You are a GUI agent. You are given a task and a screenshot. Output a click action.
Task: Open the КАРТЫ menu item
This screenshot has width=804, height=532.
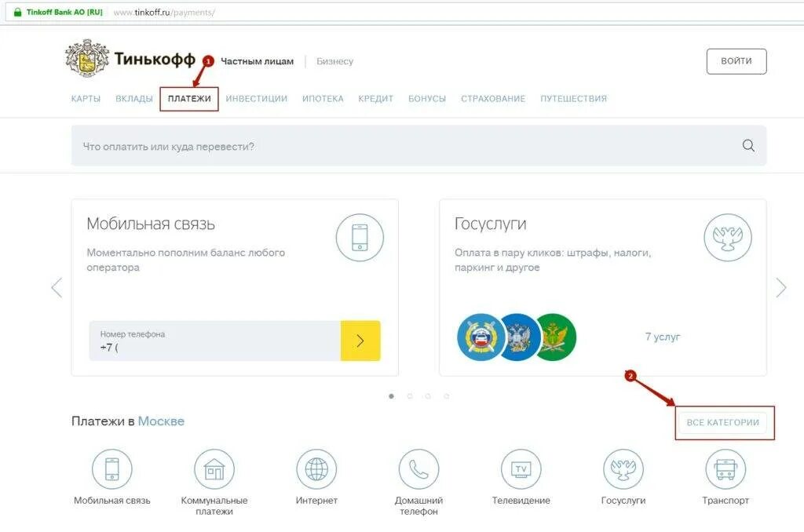pos(86,98)
